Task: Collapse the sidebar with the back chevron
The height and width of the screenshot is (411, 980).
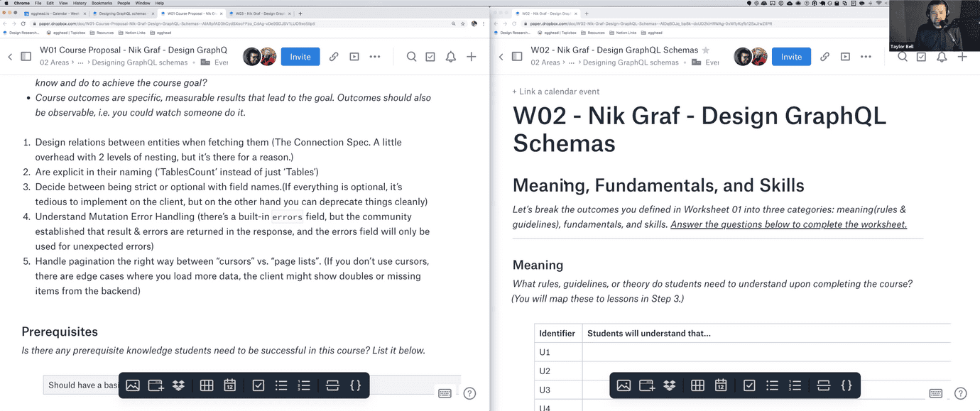Action: (x=10, y=56)
